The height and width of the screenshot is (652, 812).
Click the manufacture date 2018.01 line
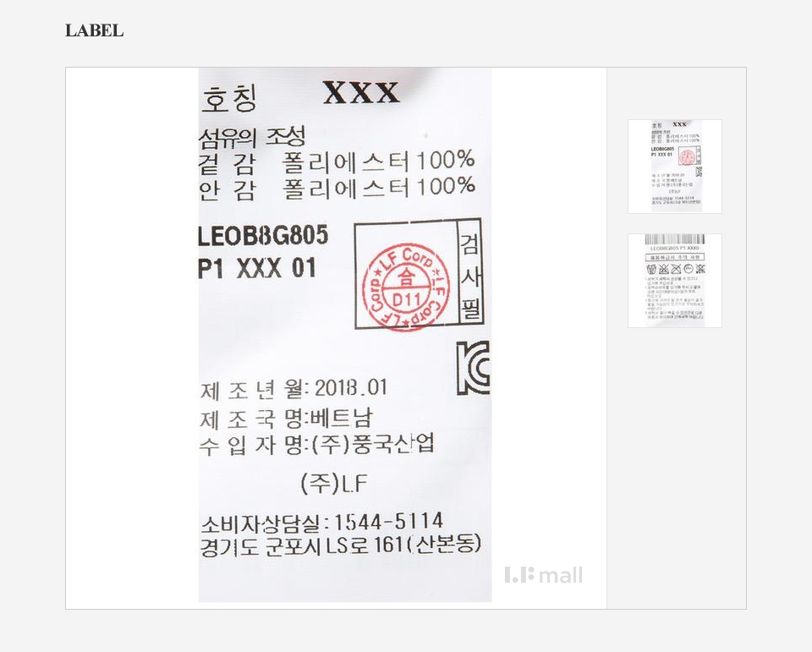[x=294, y=389]
